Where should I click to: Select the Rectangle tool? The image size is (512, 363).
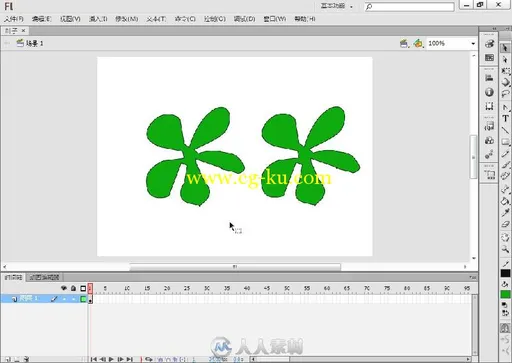(505, 142)
